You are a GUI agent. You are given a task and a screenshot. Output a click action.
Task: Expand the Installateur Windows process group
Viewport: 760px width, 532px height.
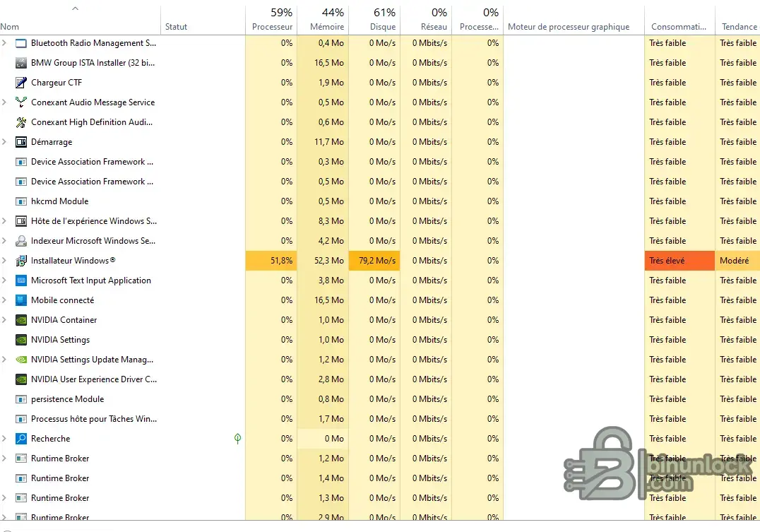coord(4,261)
